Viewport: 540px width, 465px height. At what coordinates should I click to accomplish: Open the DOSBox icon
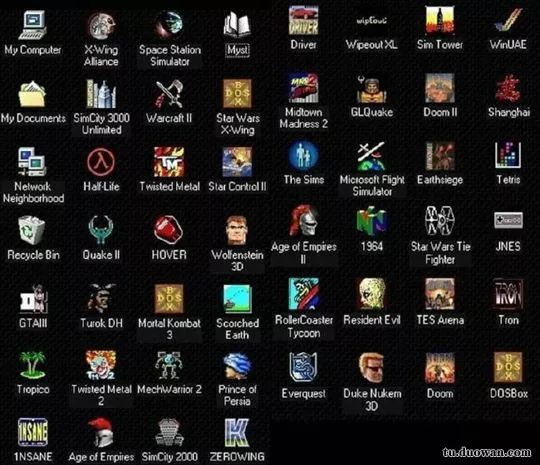508,368
